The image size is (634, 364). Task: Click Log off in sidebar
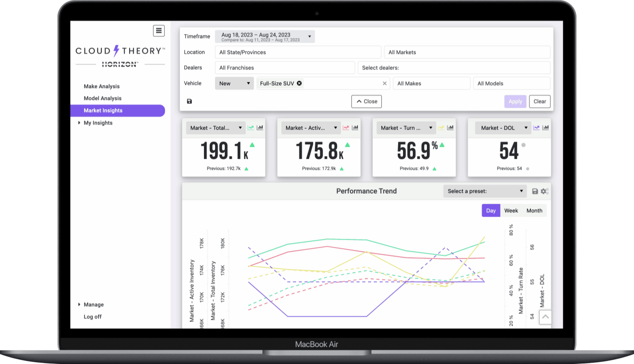pyautogui.click(x=93, y=317)
